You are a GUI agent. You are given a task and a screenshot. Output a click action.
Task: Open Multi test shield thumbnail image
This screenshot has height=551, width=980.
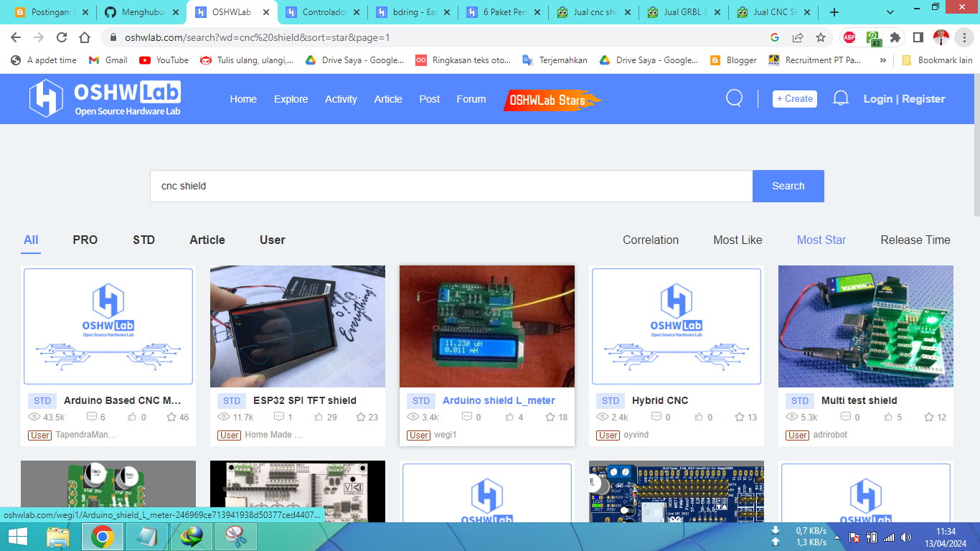click(x=866, y=326)
